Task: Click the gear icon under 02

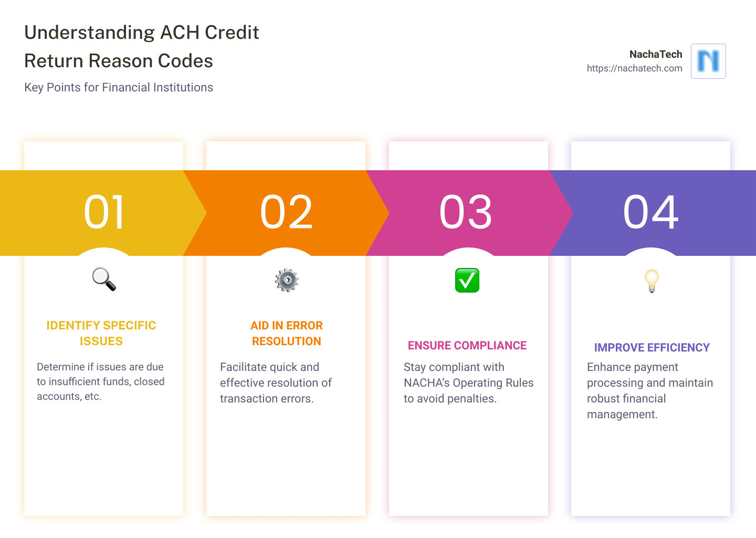Action: coord(286,280)
